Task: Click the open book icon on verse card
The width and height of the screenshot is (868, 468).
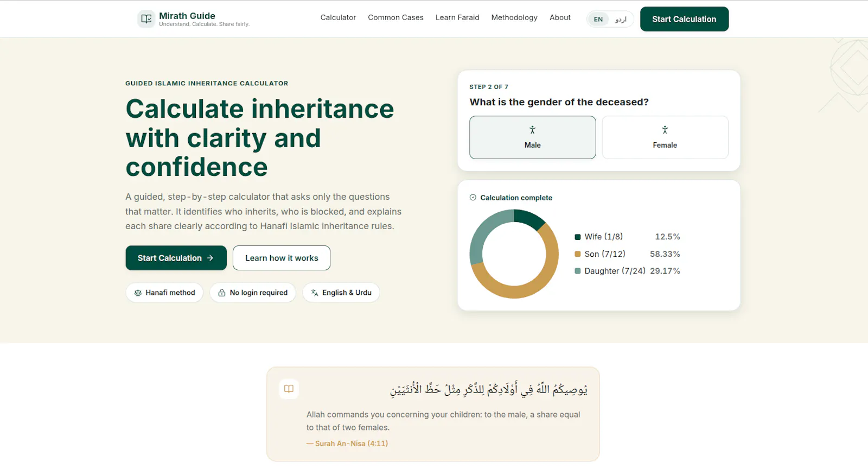Action: (289, 389)
